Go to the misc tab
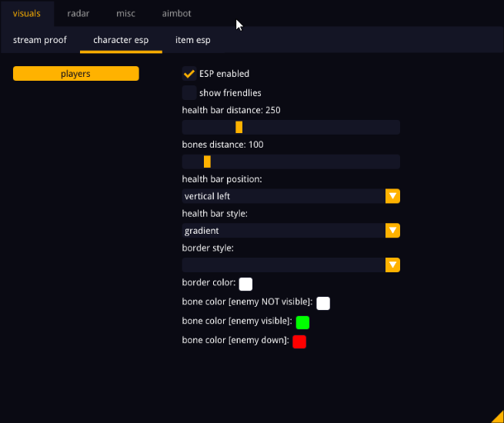Viewport: 504px width, 423px height. pos(125,14)
